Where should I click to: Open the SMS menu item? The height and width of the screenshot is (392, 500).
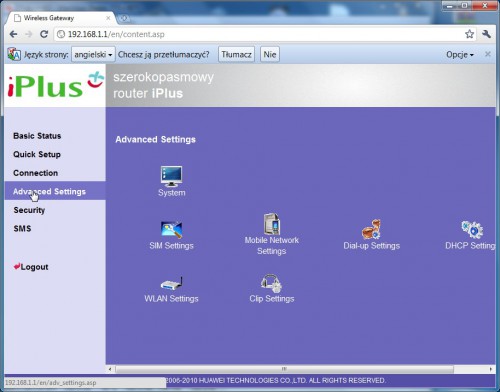coord(22,229)
